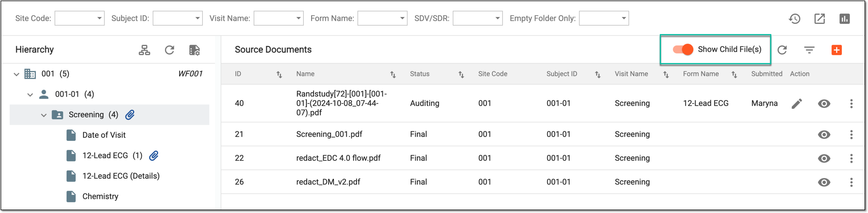Click the Screening_001.pdf file name
This screenshot has width=868, height=213.
(x=329, y=134)
